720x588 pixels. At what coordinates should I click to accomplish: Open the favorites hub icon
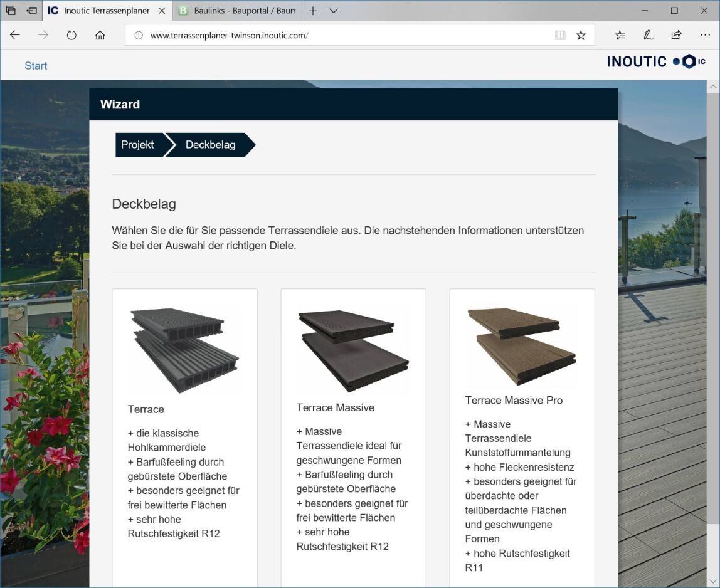pyautogui.click(x=620, y=35)
